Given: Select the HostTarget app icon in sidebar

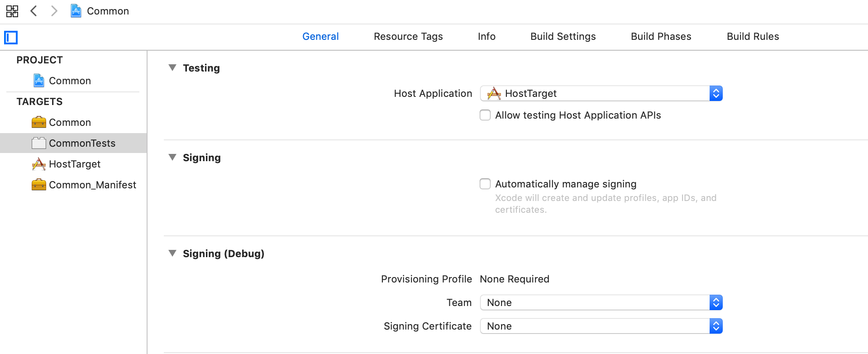Looking at the screenshot, I should point(39,164).
